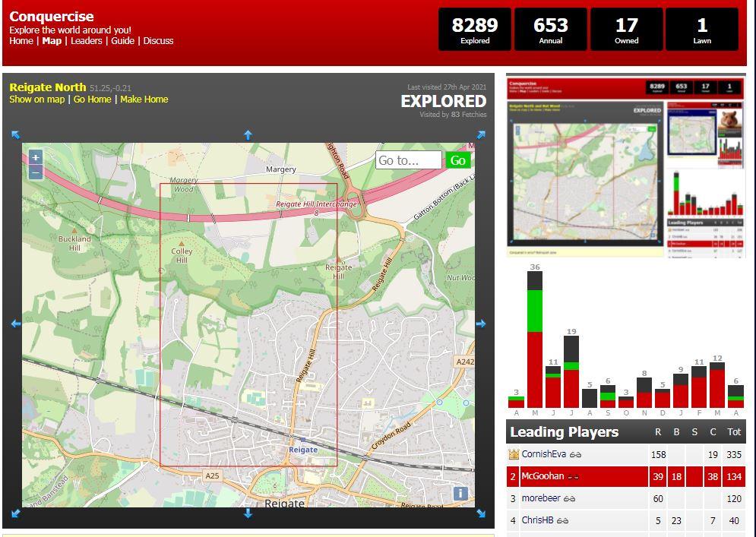Click the Reigate station label on the map
The width and height of the screenshot is (756, 537).
click(303, 450)
